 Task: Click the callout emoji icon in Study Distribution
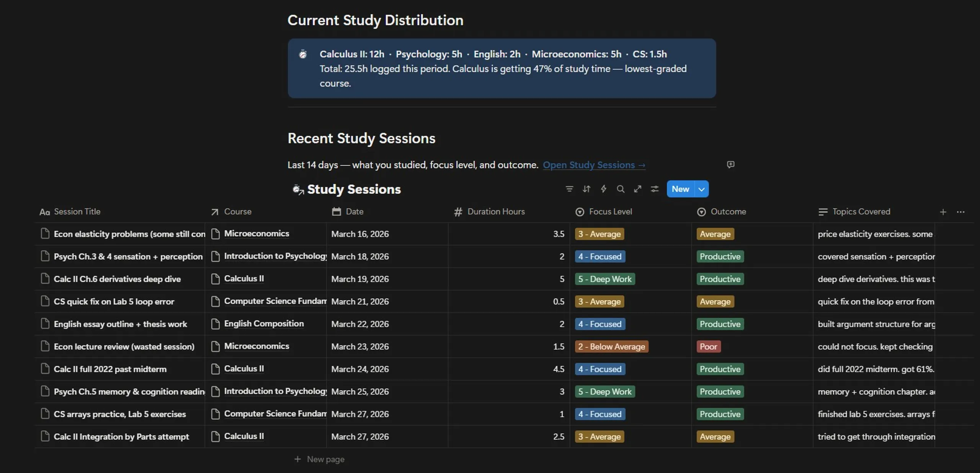[x=303, y=54]
